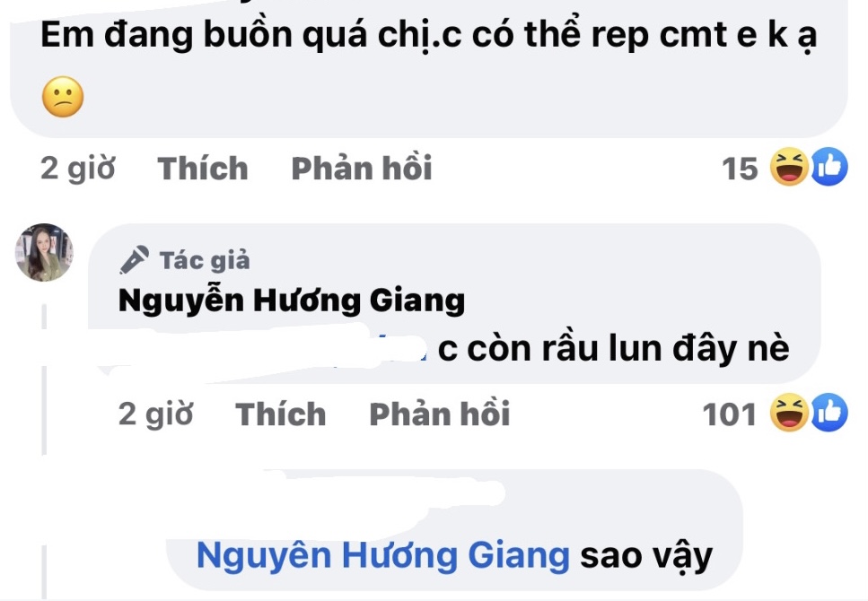
Task: Click the comment text 'c còn rầu lun đây nè'
Action: 613,349
